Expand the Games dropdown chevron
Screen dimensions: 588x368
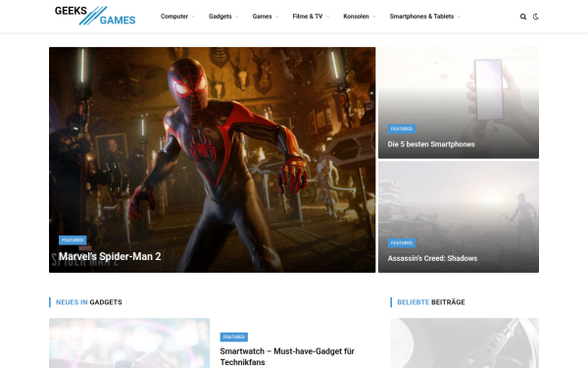[276, 17]
